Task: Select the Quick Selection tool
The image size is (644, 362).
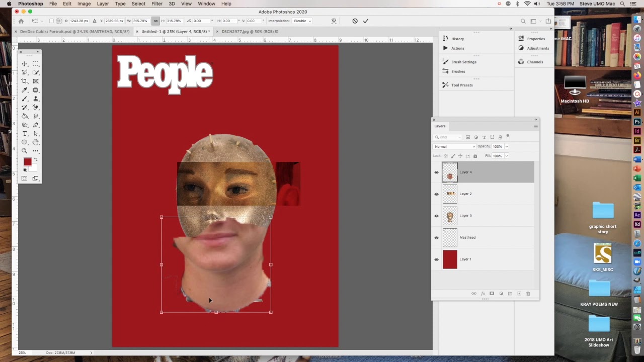Action: click(35, 72)
